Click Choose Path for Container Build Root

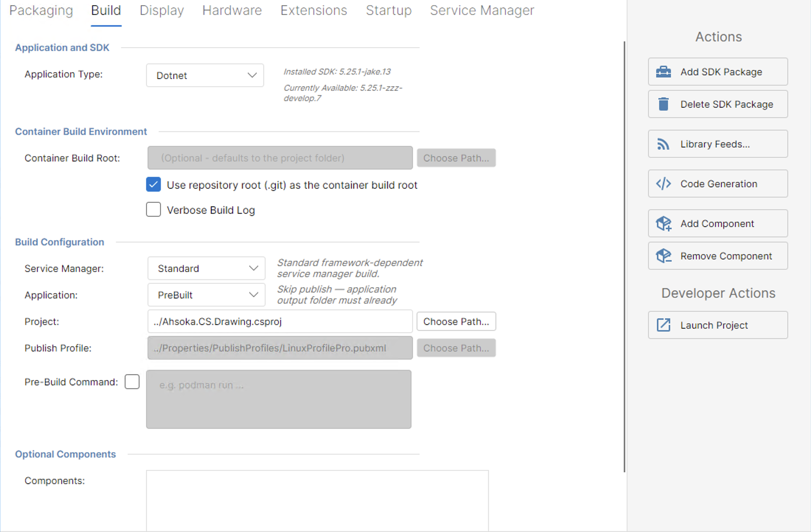[x=456, y=158]
